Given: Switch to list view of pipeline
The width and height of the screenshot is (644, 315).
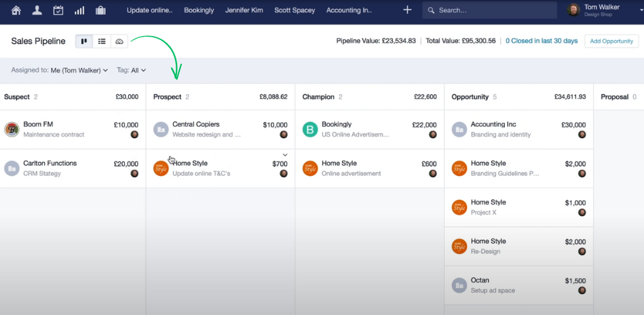Looking at the screenshot, I should pos(102,41).
